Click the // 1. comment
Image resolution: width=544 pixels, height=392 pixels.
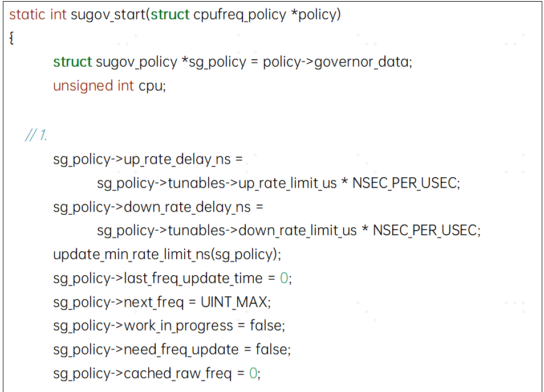pyautogui.click(x=36, y=135)
